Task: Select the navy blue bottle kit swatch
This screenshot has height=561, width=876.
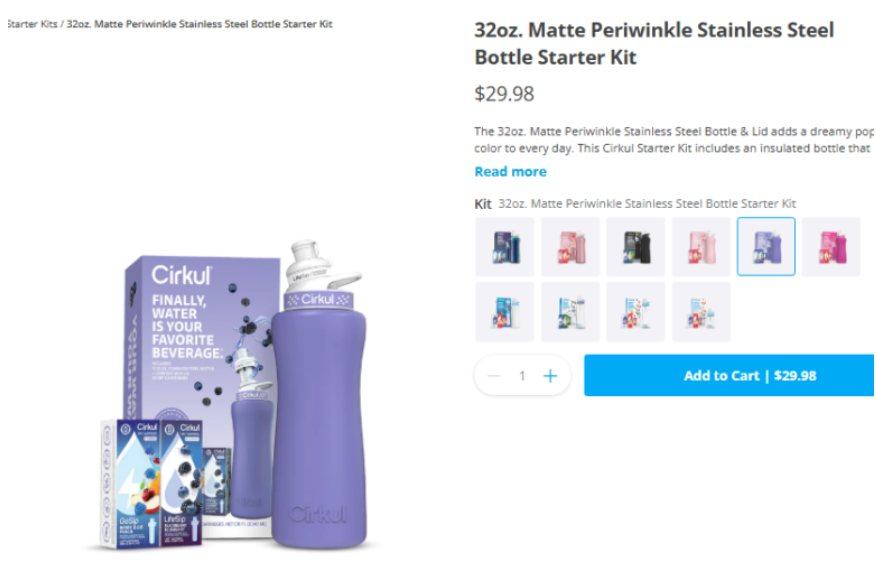Action: coord(504,246)
